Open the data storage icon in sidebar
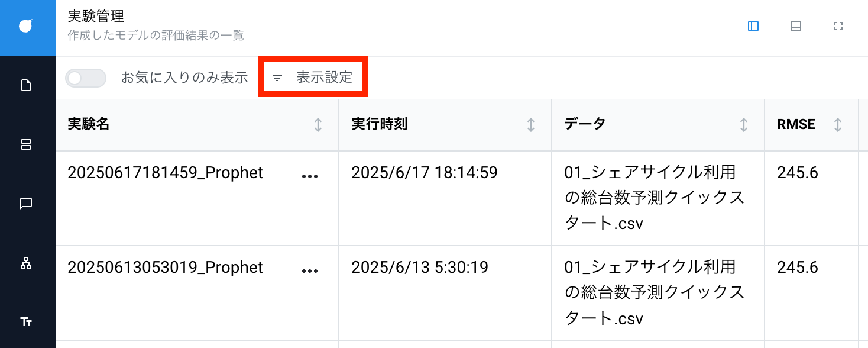 [26, 144]
